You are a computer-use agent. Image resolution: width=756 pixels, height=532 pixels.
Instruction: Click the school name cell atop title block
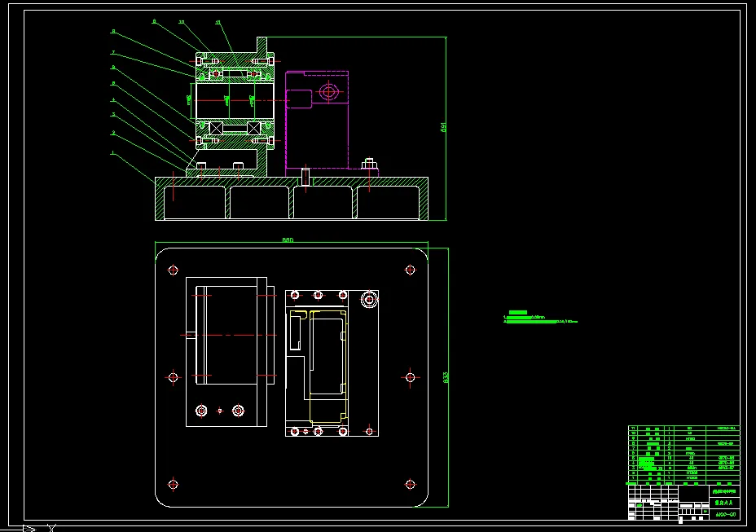[x=725, y=491]
